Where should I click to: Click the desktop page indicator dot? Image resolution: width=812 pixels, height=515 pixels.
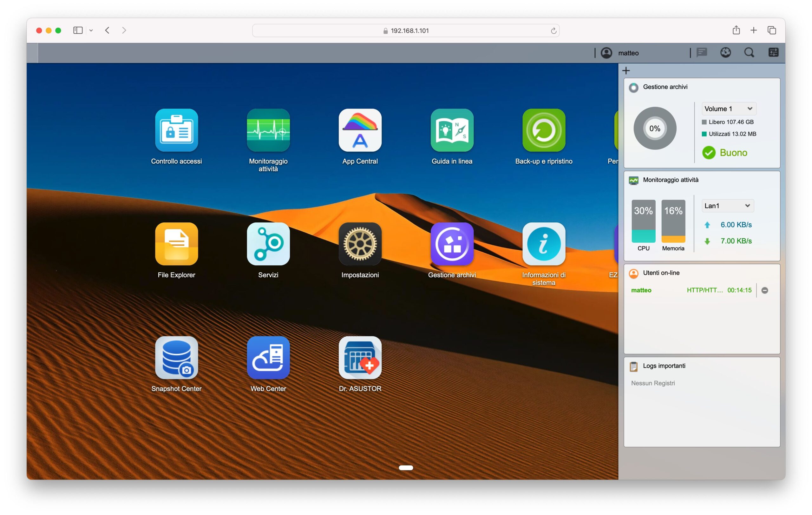point(406,467)
